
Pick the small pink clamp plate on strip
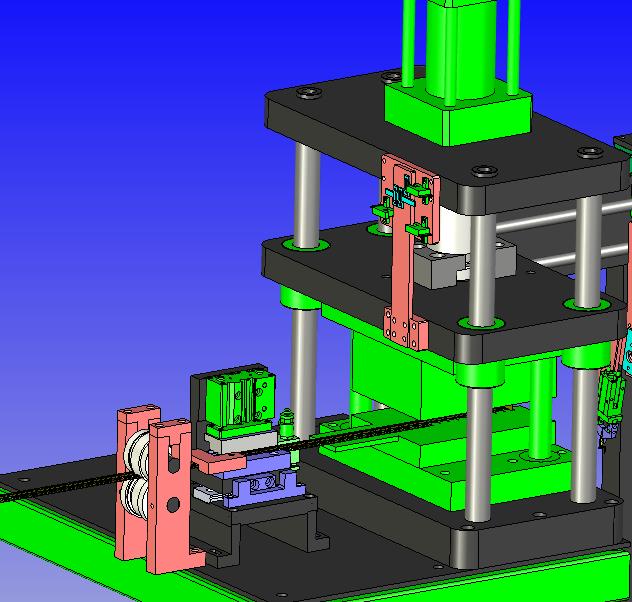pyautogui.click(x=219, y=462)
